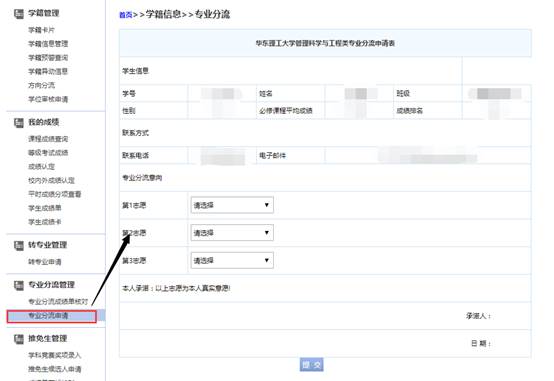This screenshot has height=381, width=554.
Task: Click the 我的成绩 section icon
Action: (19, 123)
